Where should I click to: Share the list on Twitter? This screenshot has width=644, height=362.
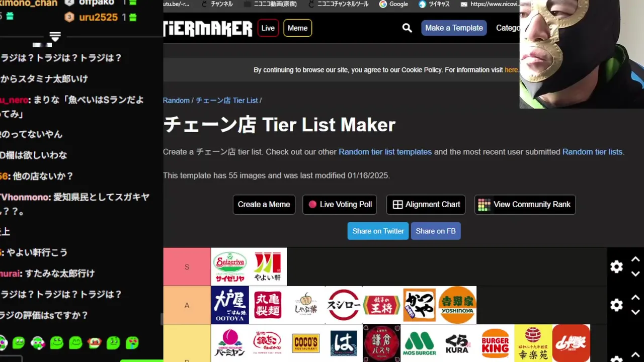pyautogui.click(x=378, y=231)
